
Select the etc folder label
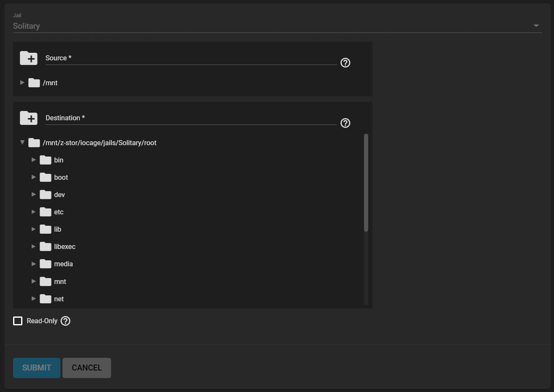click(59, 212)
